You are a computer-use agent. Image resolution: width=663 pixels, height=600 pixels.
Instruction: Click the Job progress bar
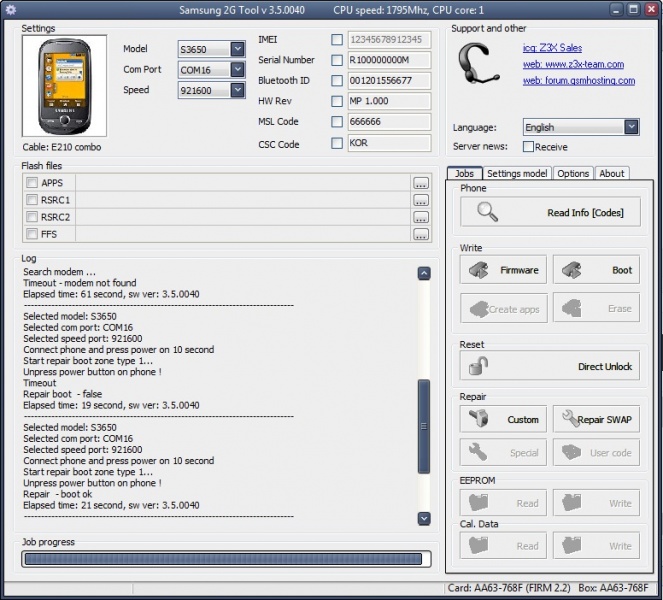point(226,559)
